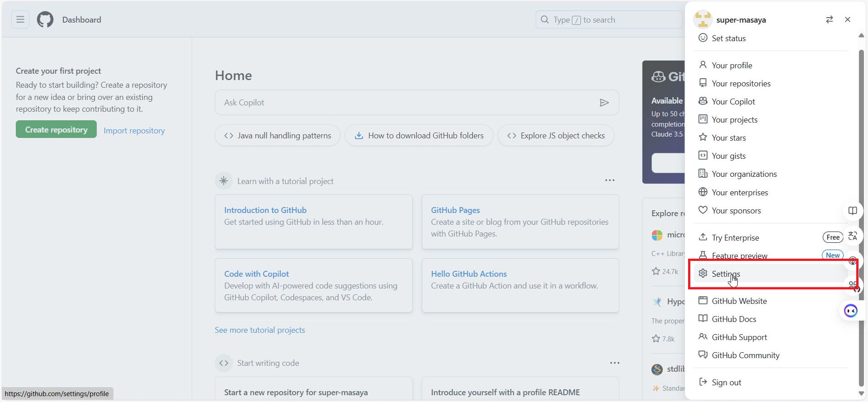
Task: Select the Java null handling patterns suggestion
Action: tap(278, 136)
